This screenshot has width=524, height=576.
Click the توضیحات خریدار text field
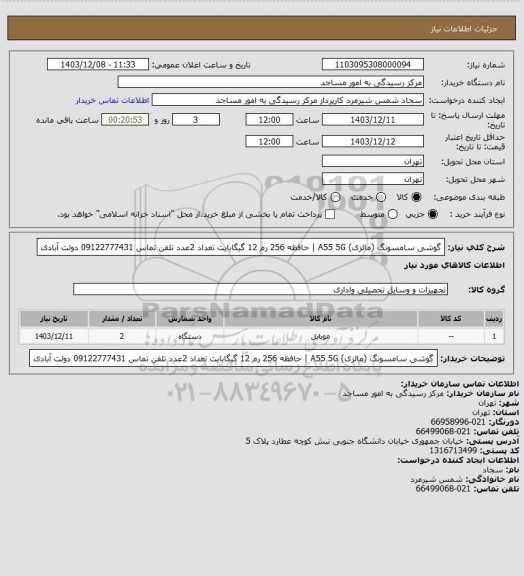233,358
